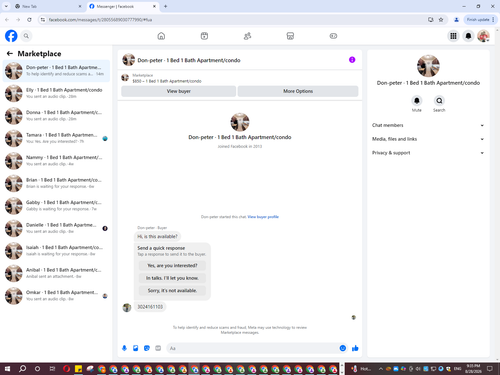The width and height of the screenshot is (500, 375).
Task: Open the Opera browser on the taskbar
Action: point(67,369)
